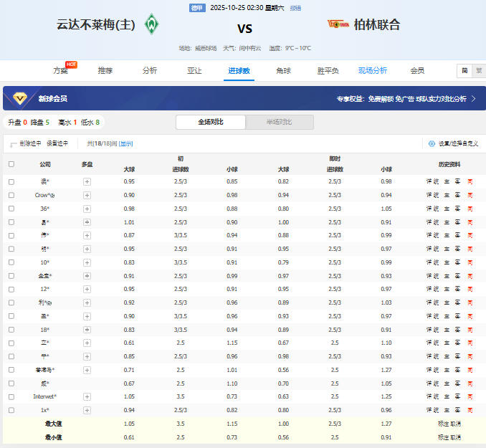486x448 pixels.
Task: Click the red 同 icon in the Crow* row
Action: tap(470, 195)
